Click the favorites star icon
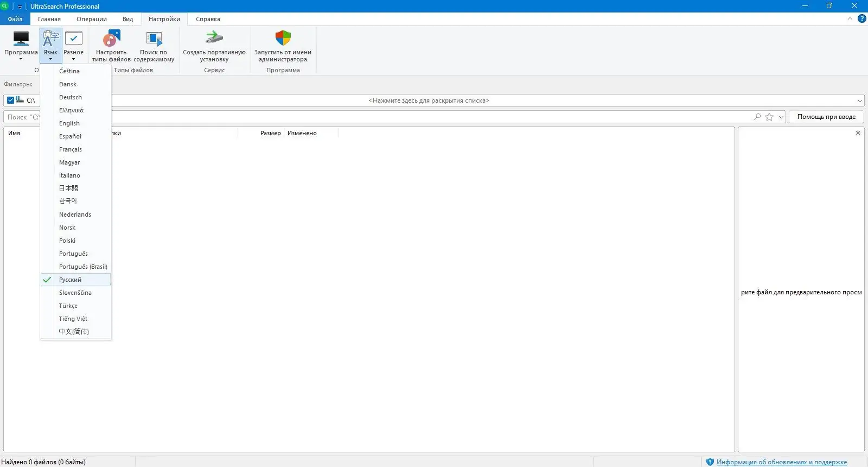Image resolution: width=868 pixels, height=467 pixels. [x=769, y=117]
